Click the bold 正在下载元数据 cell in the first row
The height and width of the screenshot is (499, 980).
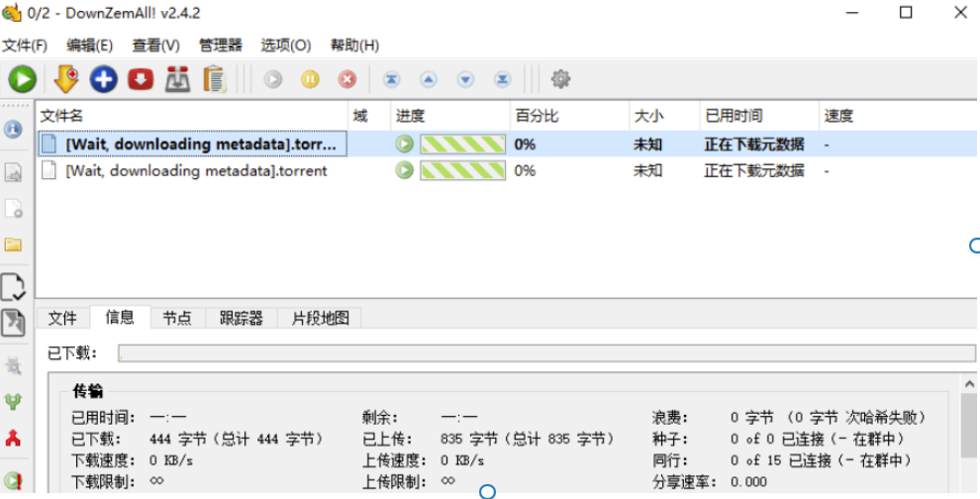[754, 145]
